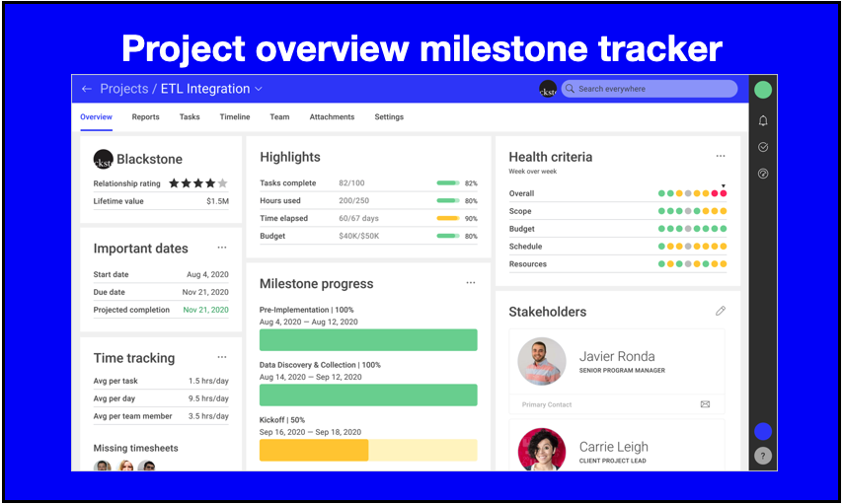The height and width of the screenshot is (504, 843).
Task: Open Carrie Leigh's profile photo
Action: (541, 450)
